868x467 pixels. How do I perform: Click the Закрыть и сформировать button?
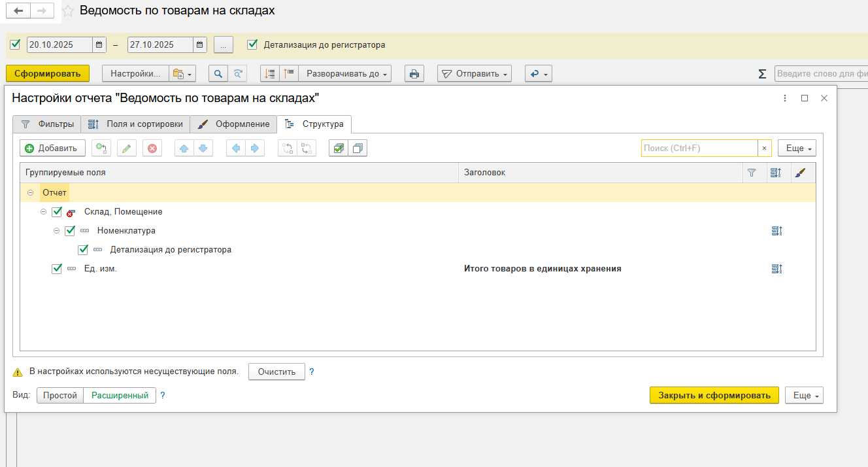click(x=714, y=396)
